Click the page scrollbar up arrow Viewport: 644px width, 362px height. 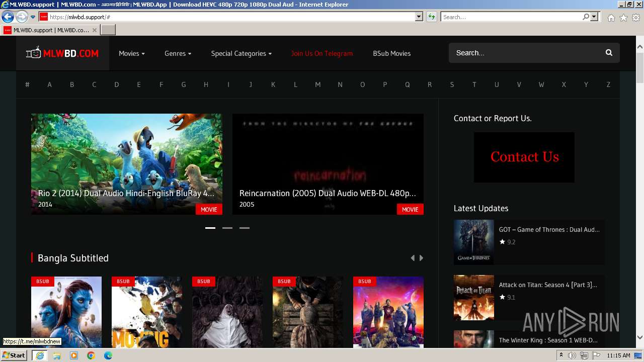pyautogui.click(x=640, y=47)
